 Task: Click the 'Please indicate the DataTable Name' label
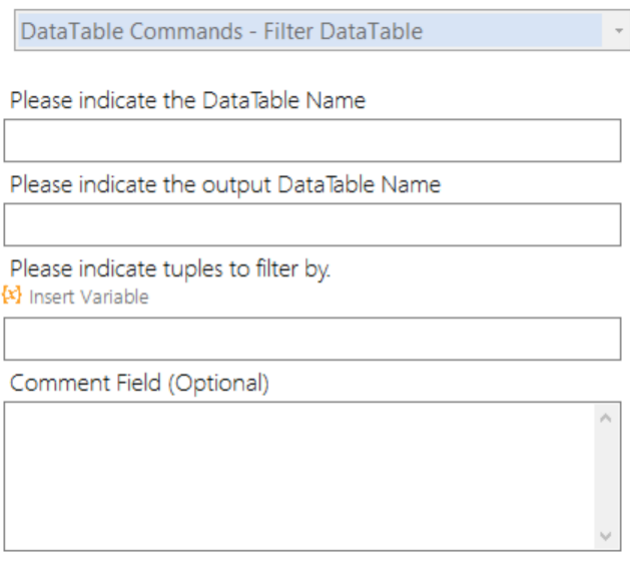click(x=188, y=100)
